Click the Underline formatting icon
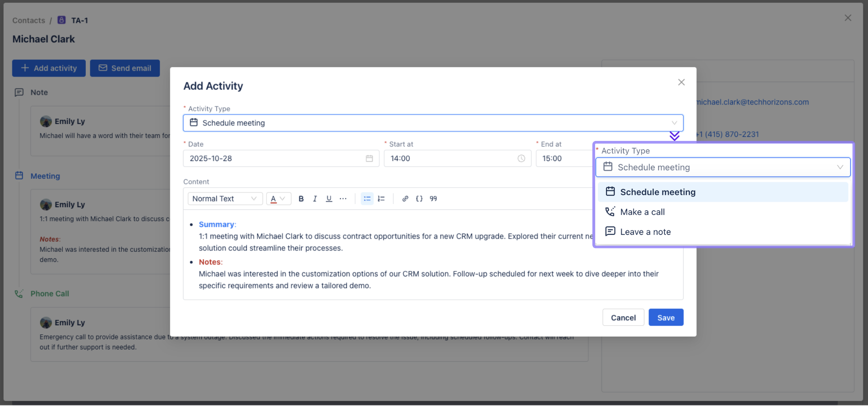 [x=329, y=199]
